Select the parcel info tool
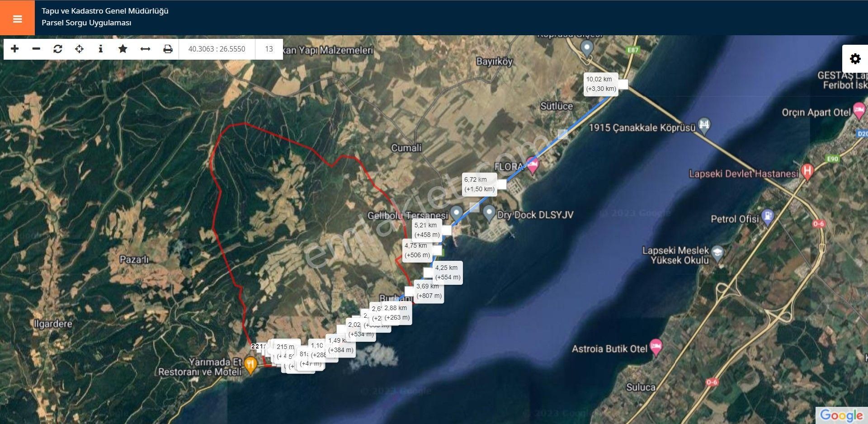 click(x=100, y=49)
